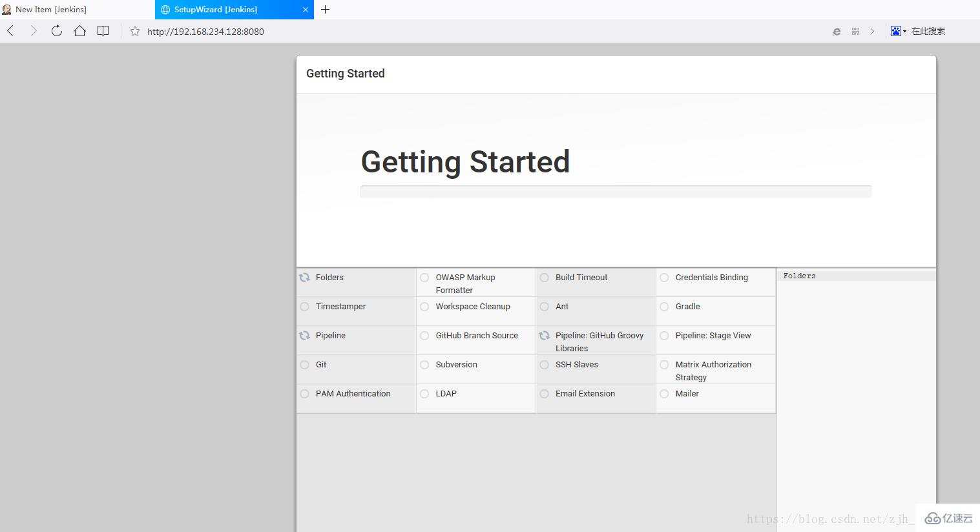The width and height of the screenshot is (980, 532).
Task: Open the Baidu search engine dropdown
Action: [x=899, y=31]
